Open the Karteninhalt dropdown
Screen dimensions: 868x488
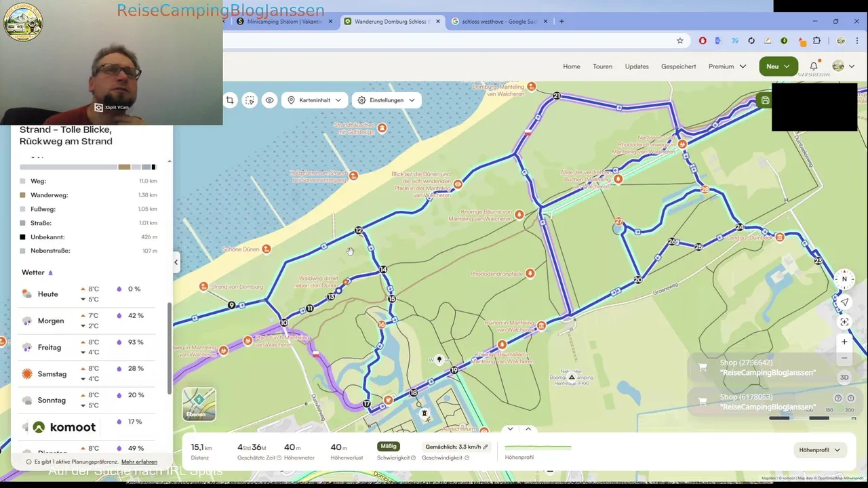[x=314, y=100]
